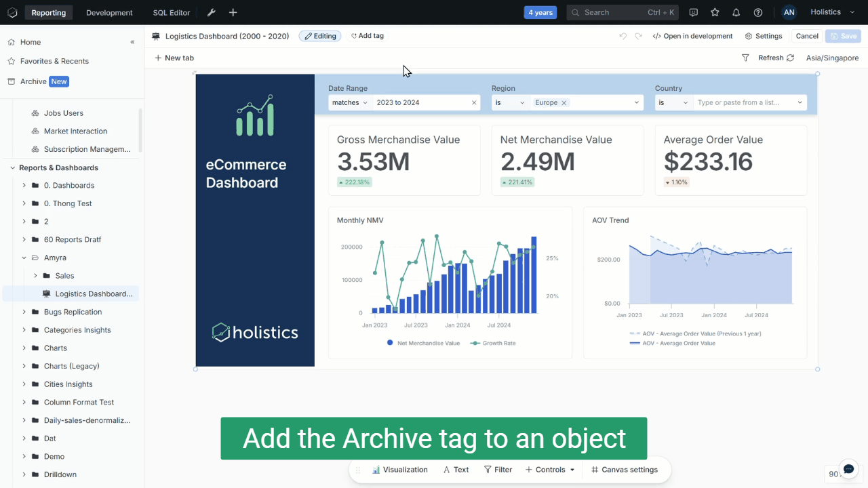
Task: Click Cancel to discard editing
Action: (807, 36)
